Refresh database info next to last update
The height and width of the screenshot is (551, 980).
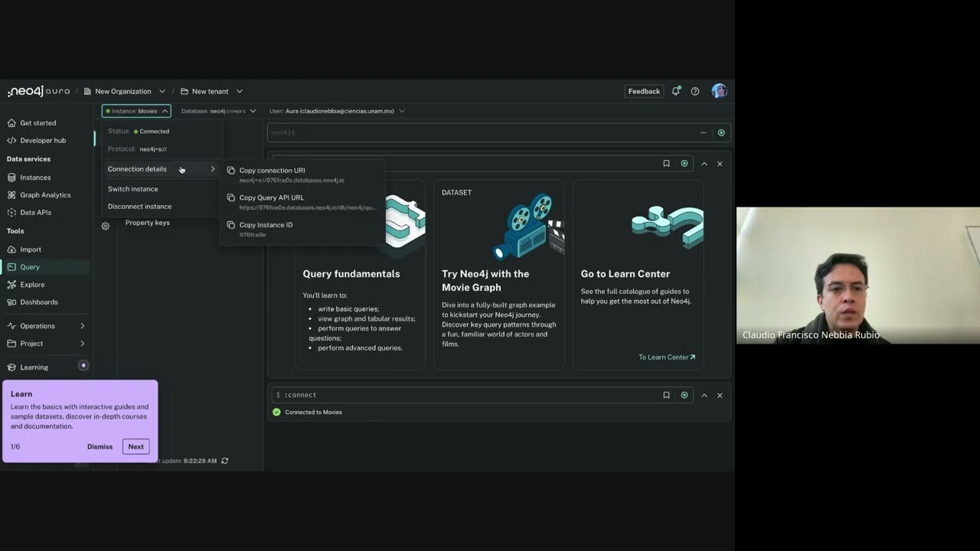pos(224,461)
